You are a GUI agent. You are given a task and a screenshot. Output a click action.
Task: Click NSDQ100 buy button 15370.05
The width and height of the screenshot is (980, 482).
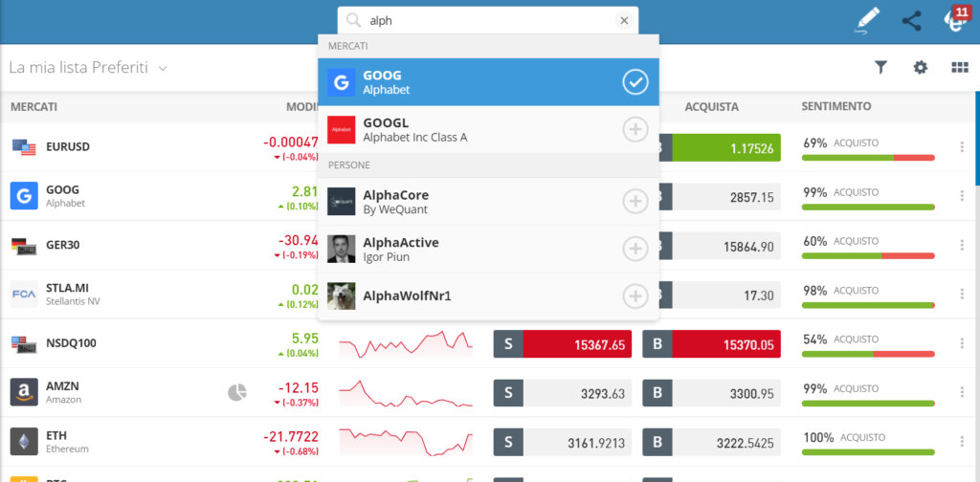coord(711,344)
